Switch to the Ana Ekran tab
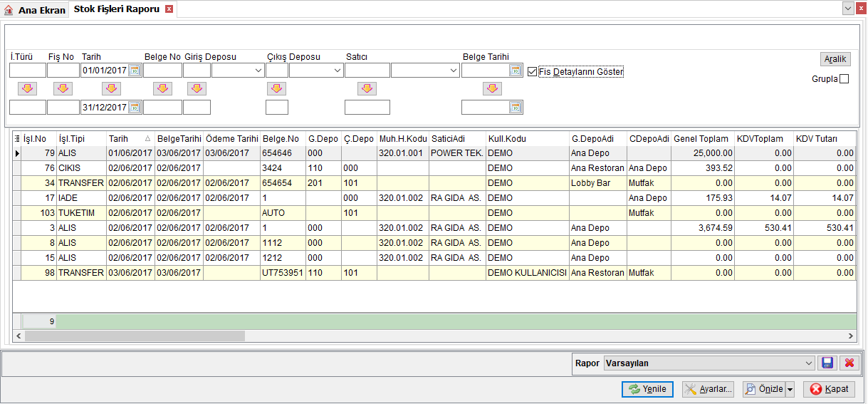 (x=34, y=10)
